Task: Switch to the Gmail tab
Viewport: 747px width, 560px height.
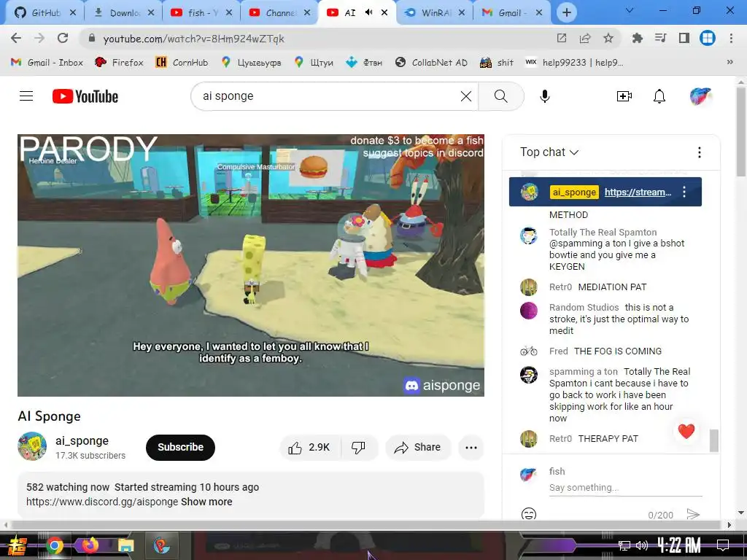Action: 511,12
